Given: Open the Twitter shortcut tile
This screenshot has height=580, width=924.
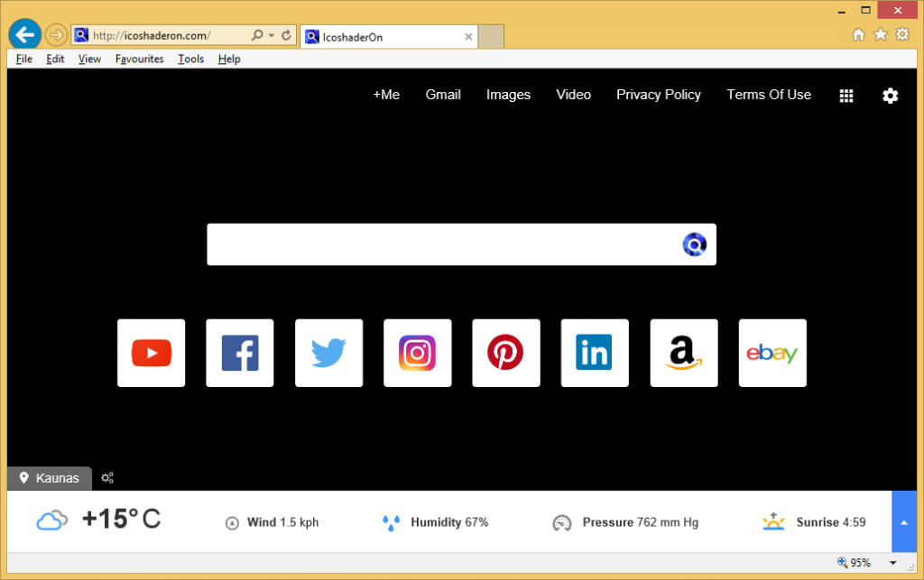Looking at the screenshot, I should click(328, 353).
